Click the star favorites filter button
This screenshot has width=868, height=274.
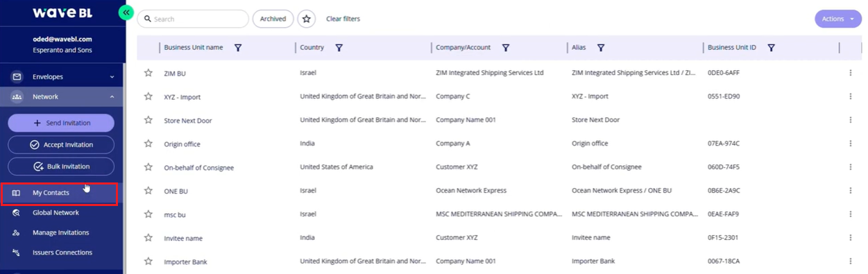(x=307, y=19)
